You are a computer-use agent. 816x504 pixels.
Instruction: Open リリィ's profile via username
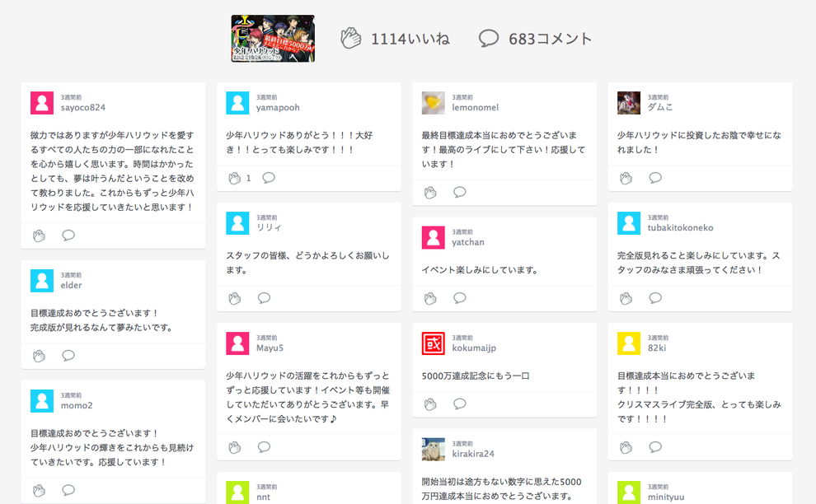coord(269,227)
